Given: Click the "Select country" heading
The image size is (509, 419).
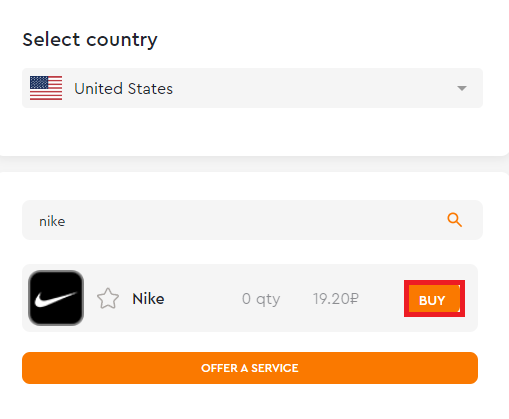Looking at the screenshot, I should point(90,40).
